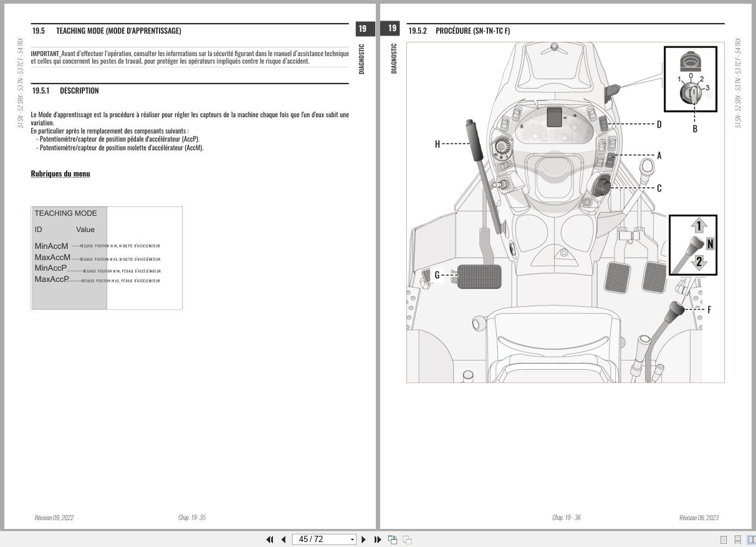The height and width of the screenshot is (547, 756).
Task: Click the Révision 06, 2023 footer
Action: click(699, 518)
